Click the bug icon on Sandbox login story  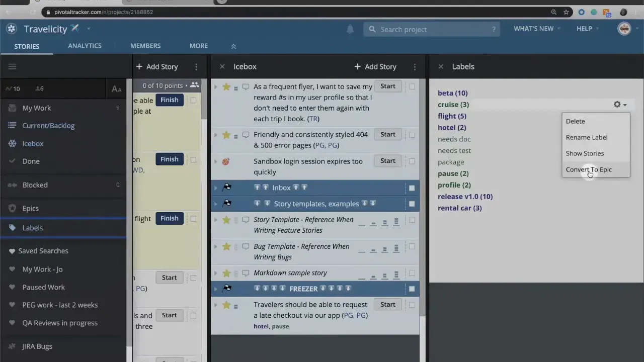pos(225,161)
